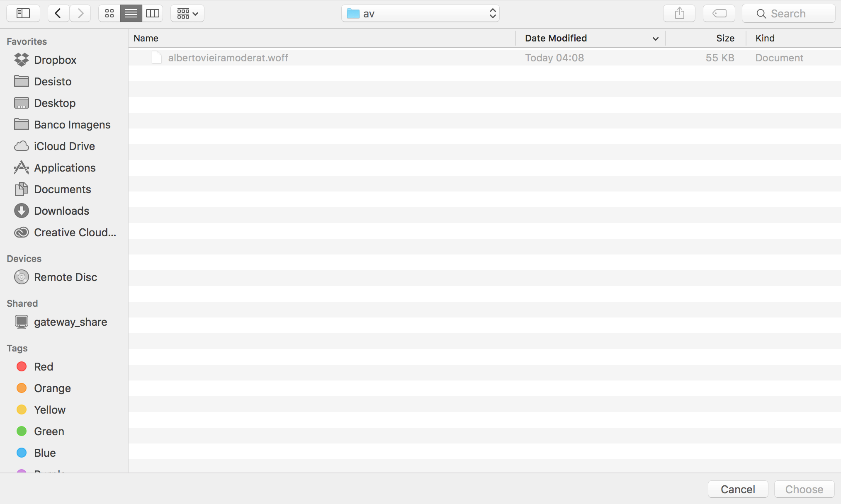The height and width of the screenshot is (504, 841).
Task: Click the Share toolbar icon
Action: click(679, 13)
